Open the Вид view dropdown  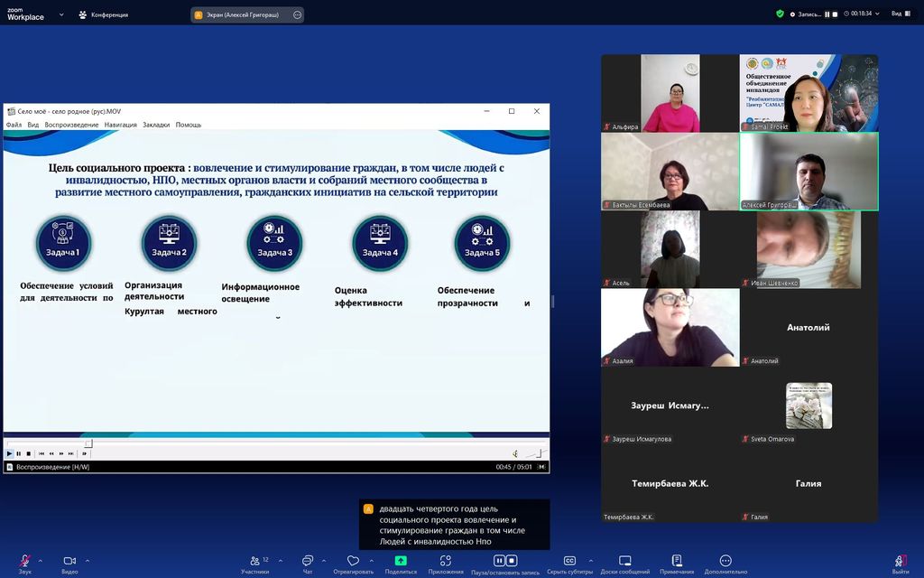[x=899, y=14]
